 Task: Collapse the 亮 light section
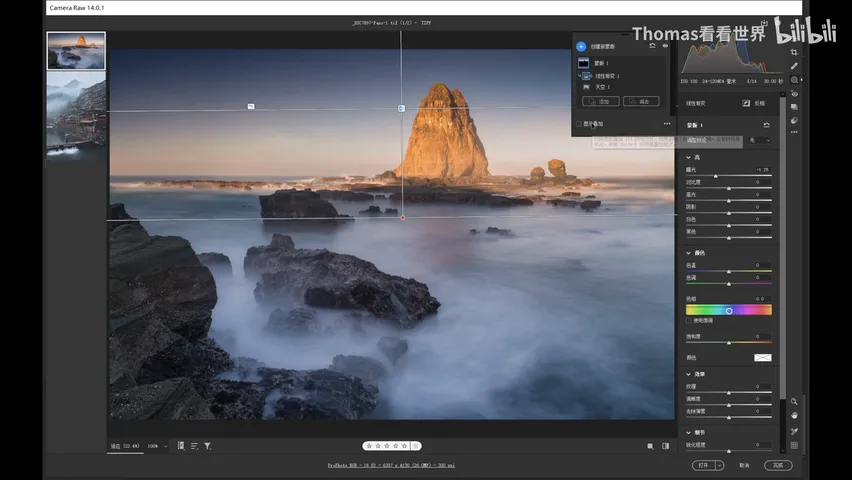tap(688, 157)
